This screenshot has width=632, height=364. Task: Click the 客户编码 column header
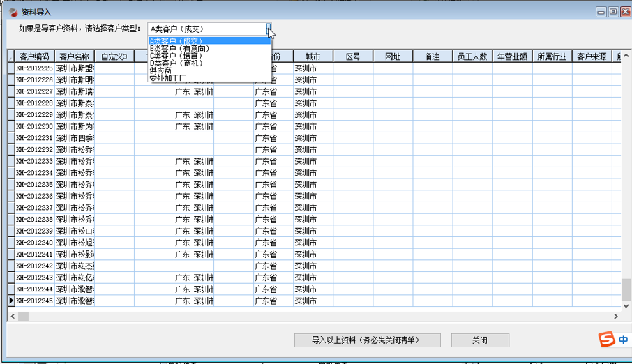pos(35,56)
